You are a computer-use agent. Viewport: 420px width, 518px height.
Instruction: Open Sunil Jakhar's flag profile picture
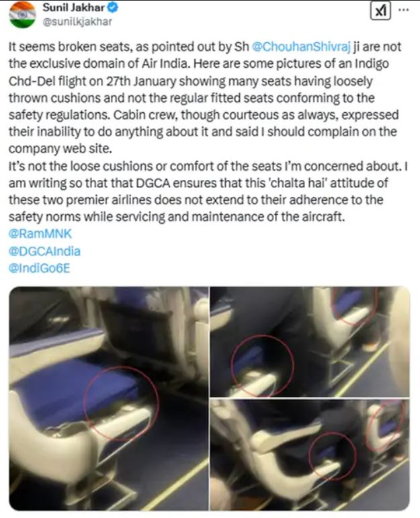point(22,15)
